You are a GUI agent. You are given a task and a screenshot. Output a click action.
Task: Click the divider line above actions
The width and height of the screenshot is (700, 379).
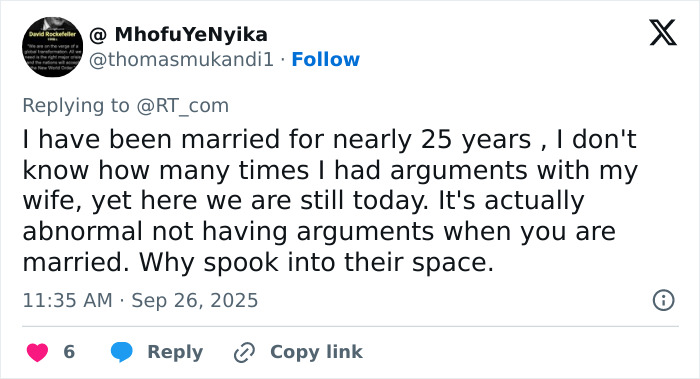click(350, 326)
